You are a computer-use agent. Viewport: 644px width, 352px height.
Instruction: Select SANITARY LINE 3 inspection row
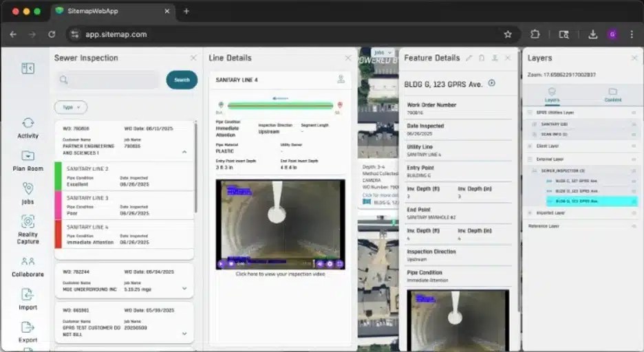click(x=124, y=205)
